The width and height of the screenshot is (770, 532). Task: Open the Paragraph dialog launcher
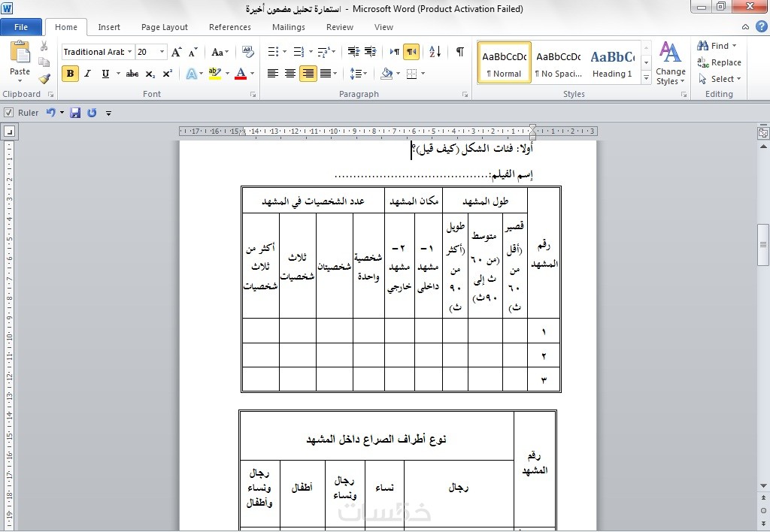click(465, 94)
